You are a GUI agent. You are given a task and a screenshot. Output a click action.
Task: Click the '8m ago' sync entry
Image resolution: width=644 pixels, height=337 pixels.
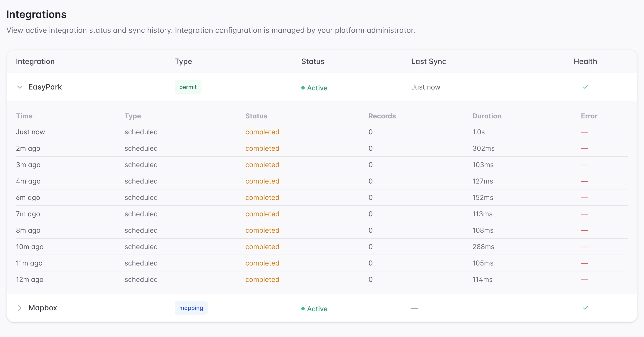(28, 230)
